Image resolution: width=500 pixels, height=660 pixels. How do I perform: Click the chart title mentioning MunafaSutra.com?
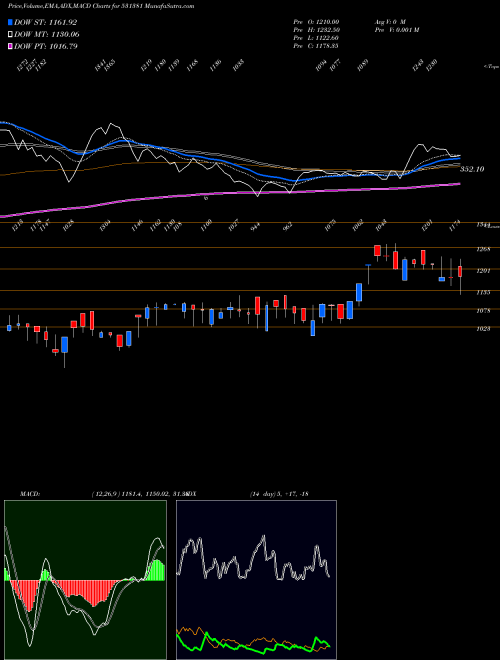point(101,6)
